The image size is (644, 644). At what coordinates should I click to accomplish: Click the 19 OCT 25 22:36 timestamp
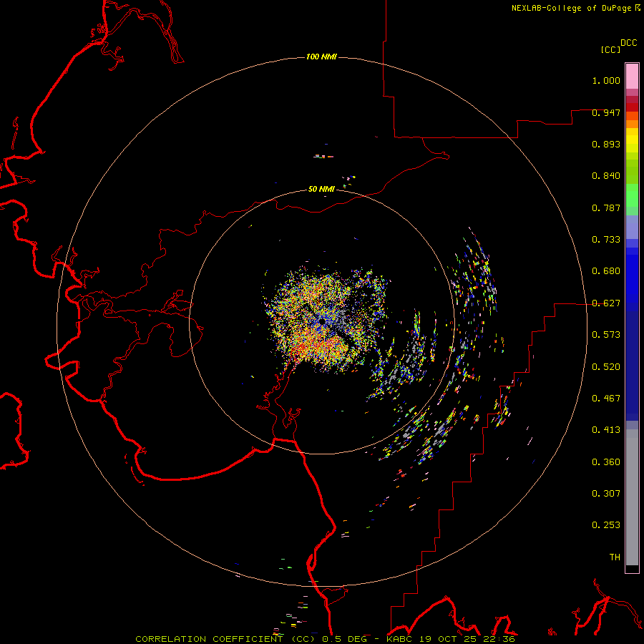point(467,639)
